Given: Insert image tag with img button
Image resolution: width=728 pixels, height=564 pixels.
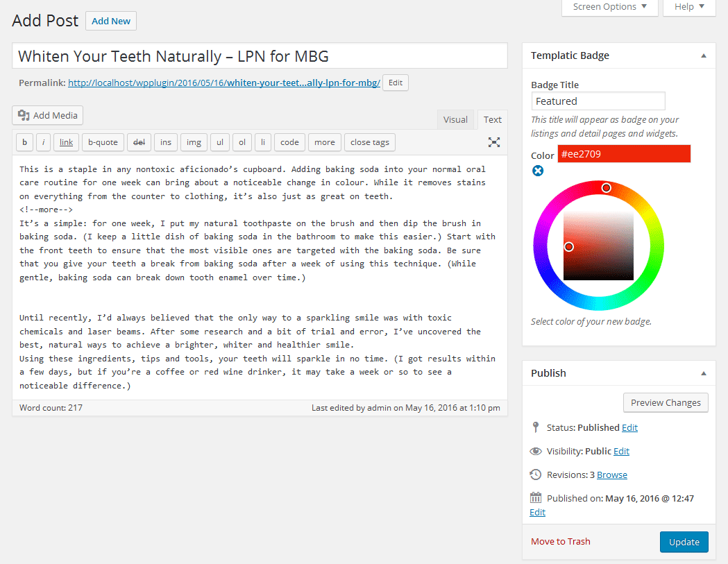Looking at the screenshot, I should click(194, 142).
